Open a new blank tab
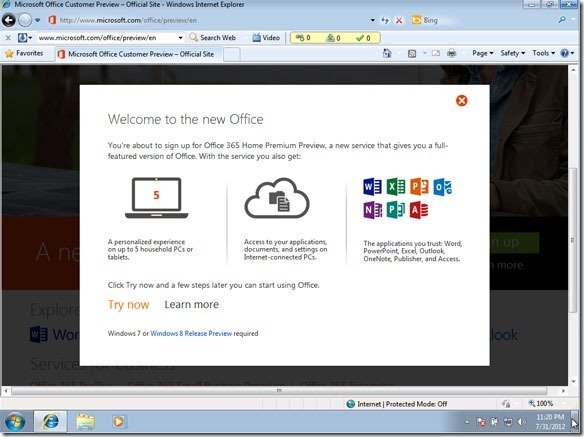The image size is (584, 437). coord(232,54)
